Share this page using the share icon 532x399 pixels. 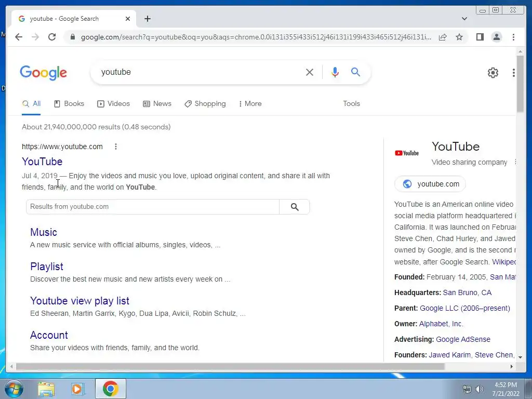pos(443,37)
